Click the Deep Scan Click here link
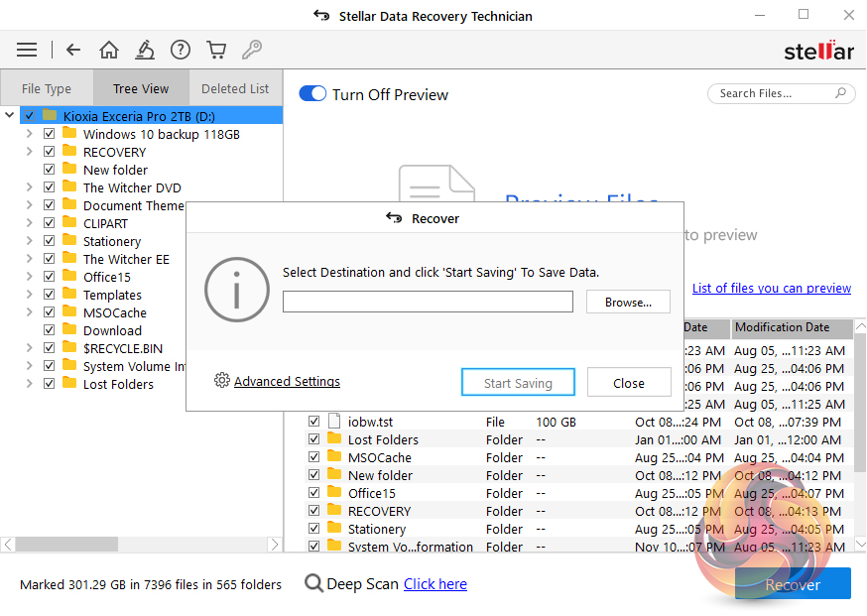This screenshot has width=867, height=616. (x=435, y=584)
